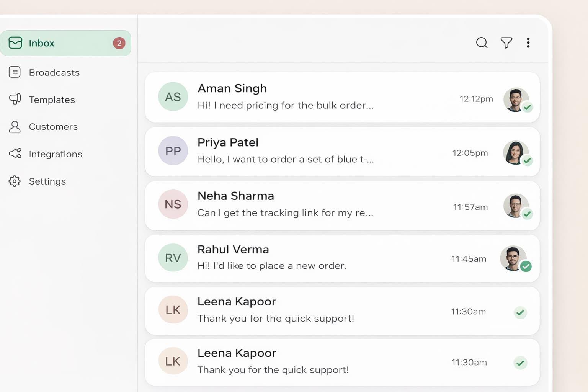The height and width of the screenshot is (392, 588).
Task: Open Settings page
Action: 47,181
